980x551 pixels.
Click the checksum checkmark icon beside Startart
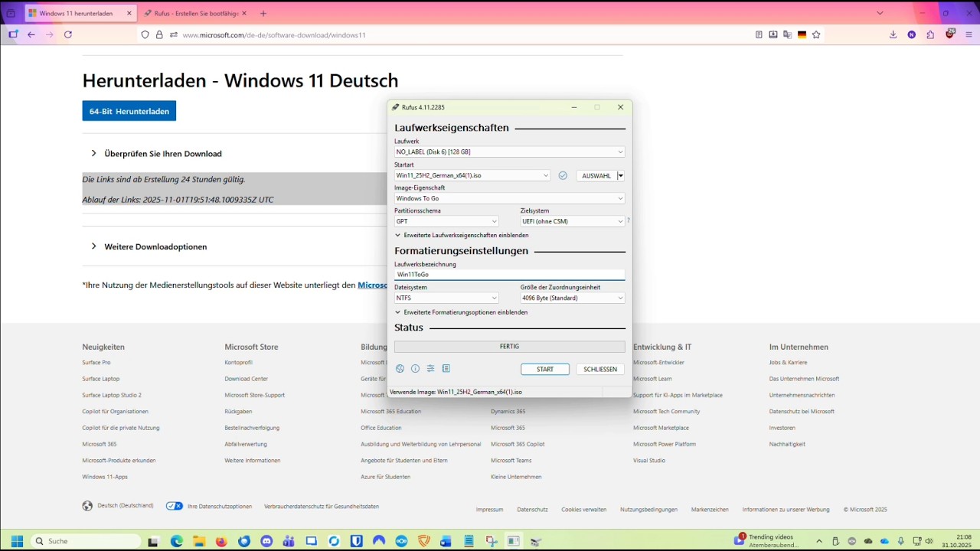tap(563, 175)
